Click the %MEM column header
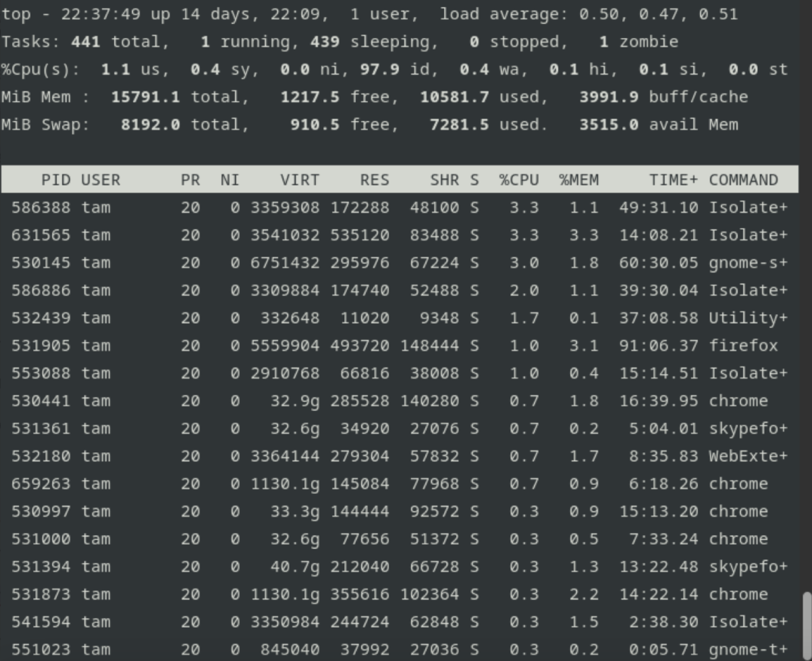 578,180
